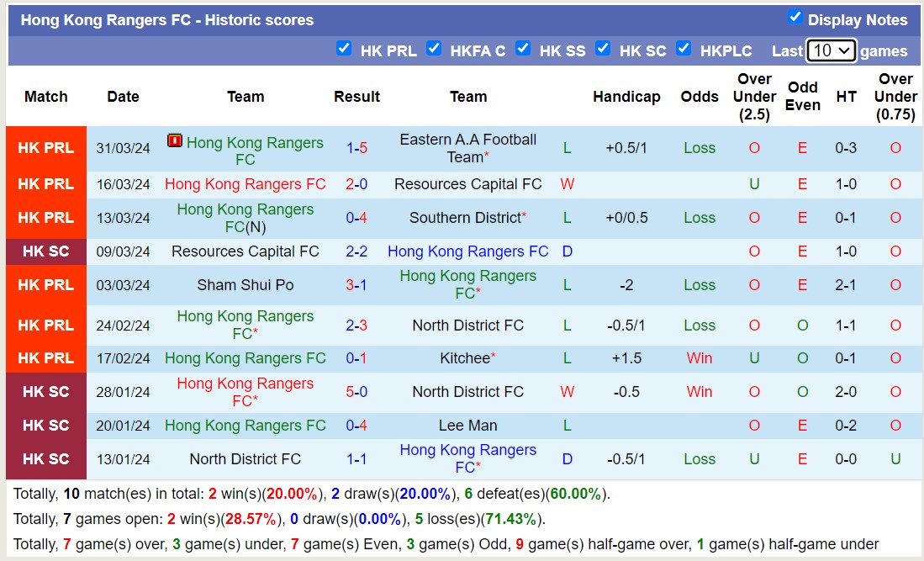Image resolution: width=924 pixels, height=561 pixels.
Task: Click Hong Kong Rangers FC in the 16/03/24 row
Action: pyautogui.click(x=245, y=183)
